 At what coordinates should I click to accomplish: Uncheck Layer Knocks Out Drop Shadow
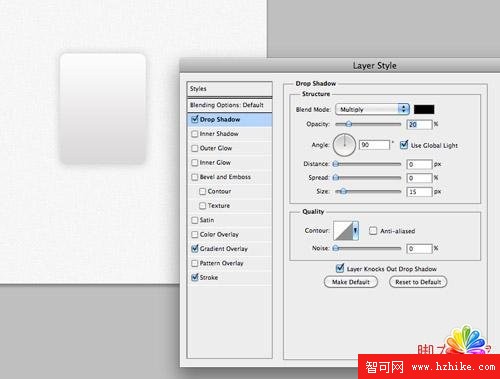point(340,268)
